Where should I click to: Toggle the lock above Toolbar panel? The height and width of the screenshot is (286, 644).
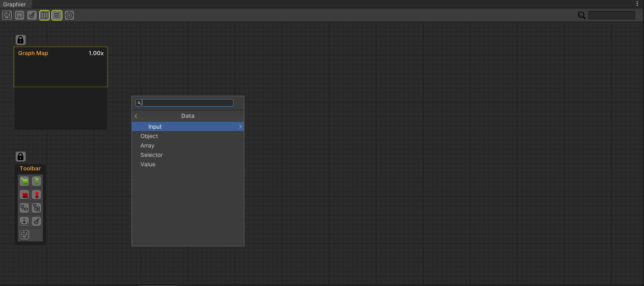pyautogui.click(x=21, y=157)
